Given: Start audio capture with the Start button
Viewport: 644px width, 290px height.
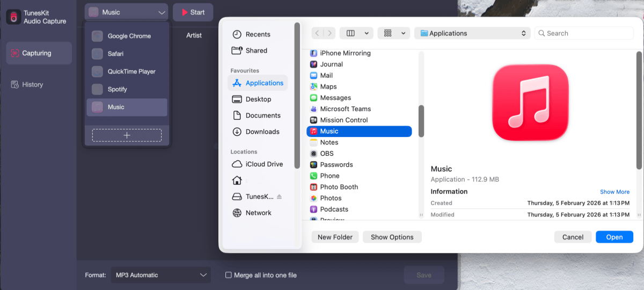Looking at the screenshot, I should click(193, 12).
